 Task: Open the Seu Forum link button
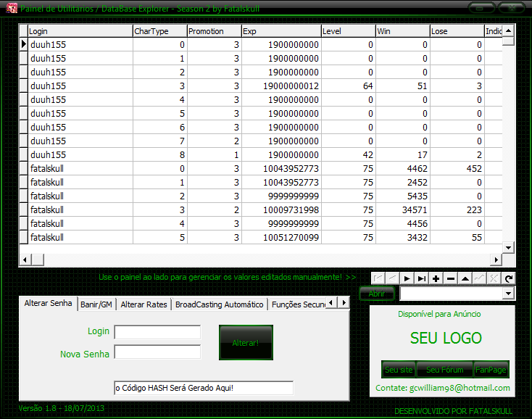pos(445,370)
